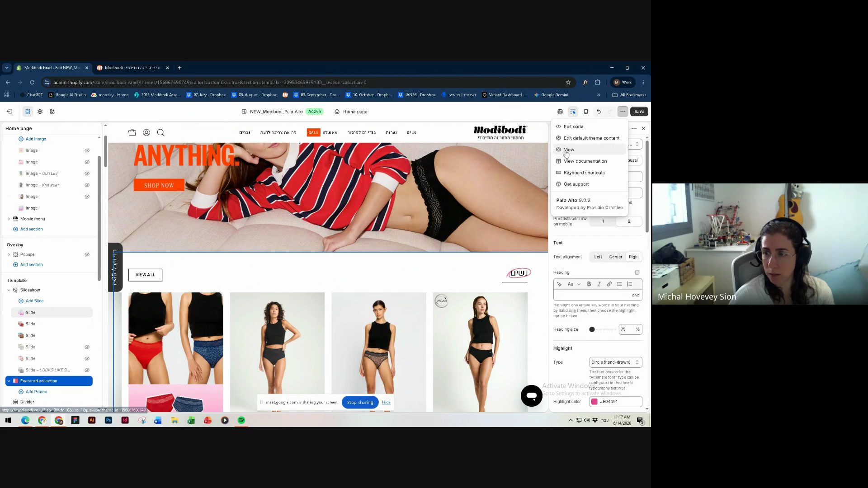Open Illustrator from the taskbar
This screenshot has height=488, width=868.
[x=92, y=420]
